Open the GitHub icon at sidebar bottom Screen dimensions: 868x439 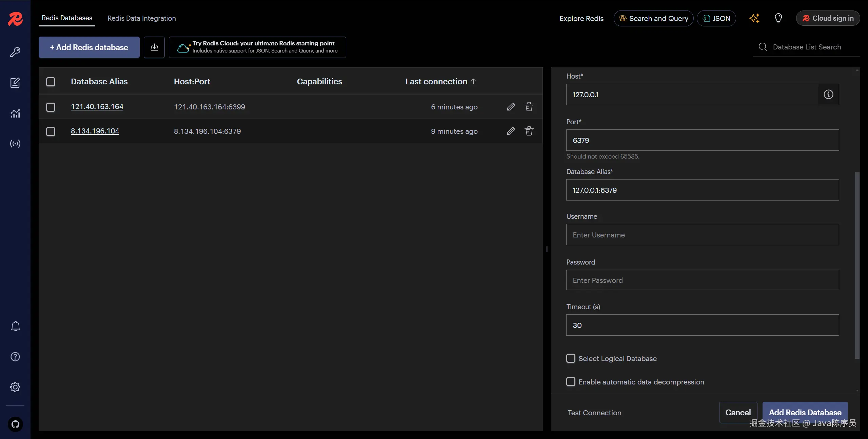(15, 424)
